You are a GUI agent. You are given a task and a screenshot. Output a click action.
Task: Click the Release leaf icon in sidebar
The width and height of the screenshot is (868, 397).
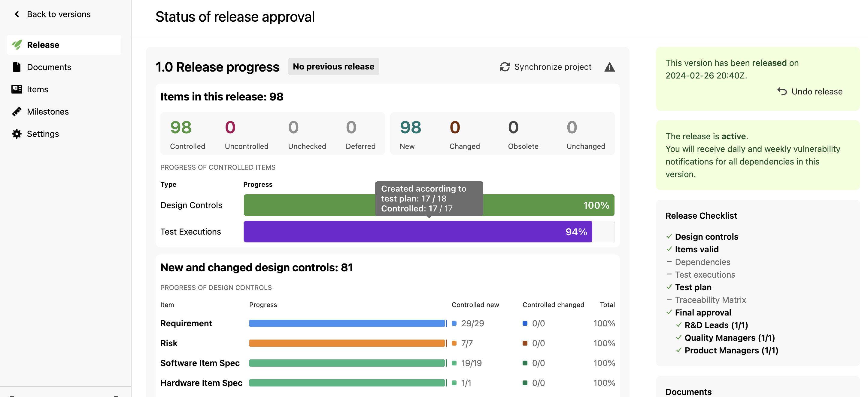17,45
